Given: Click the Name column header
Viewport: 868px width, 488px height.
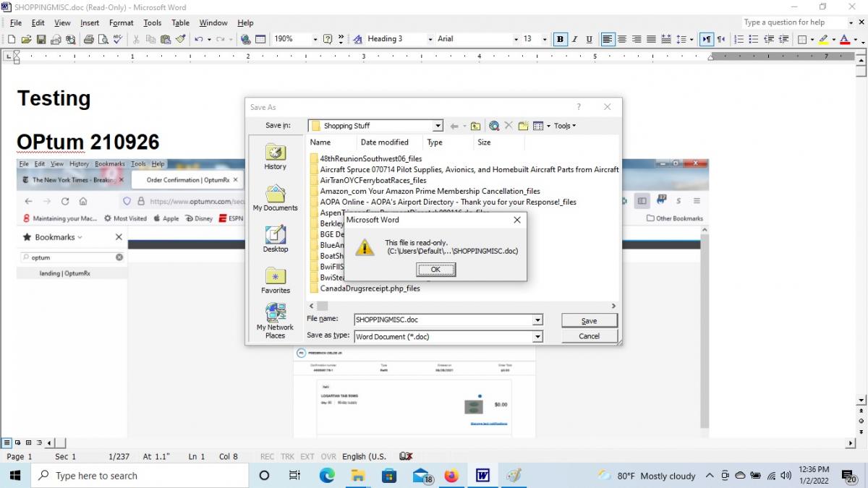Looking at the screenshot, I should point(331,142).
